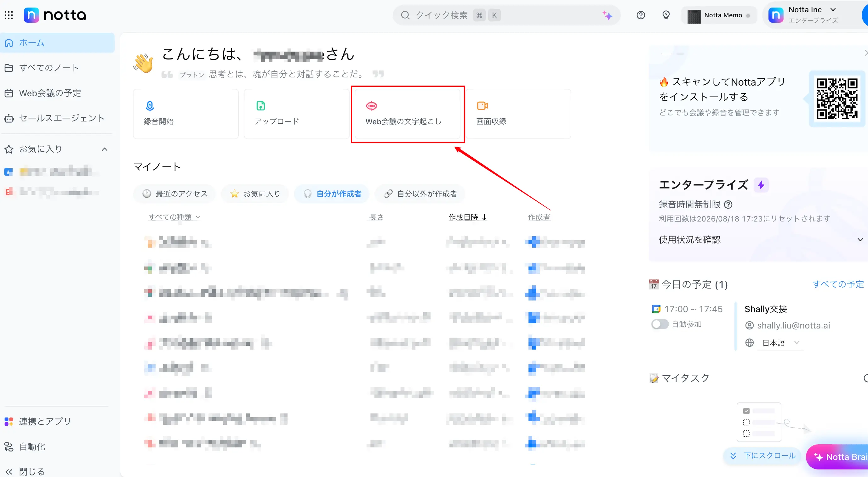Click the クイック検索 search field
This screenshot has height=477, width=868.
506,15
